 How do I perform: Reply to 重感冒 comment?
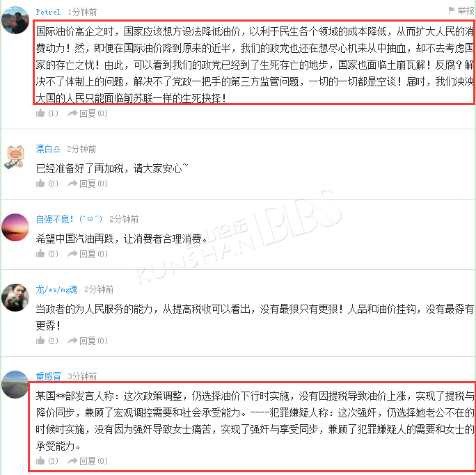click(88, 461)
